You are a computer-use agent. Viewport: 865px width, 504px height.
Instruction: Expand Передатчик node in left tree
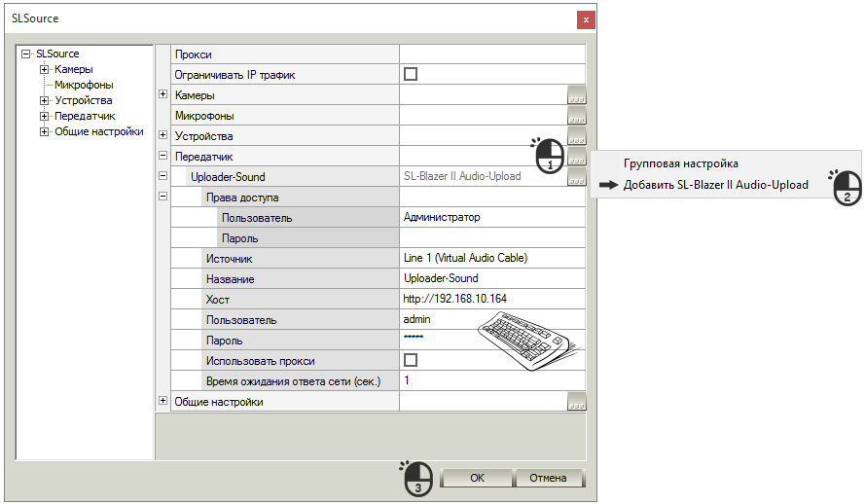point(44,116)
